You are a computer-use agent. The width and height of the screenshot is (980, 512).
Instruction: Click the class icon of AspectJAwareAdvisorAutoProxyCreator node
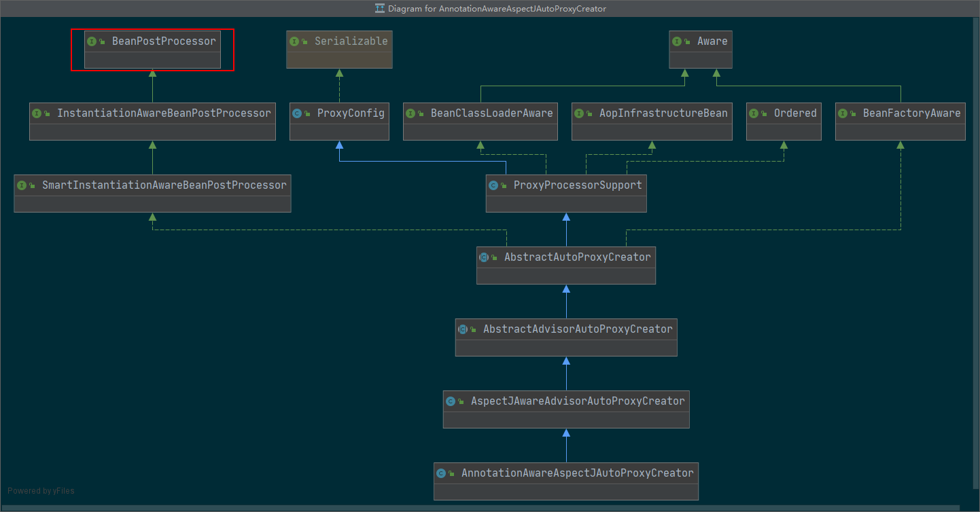451,401
